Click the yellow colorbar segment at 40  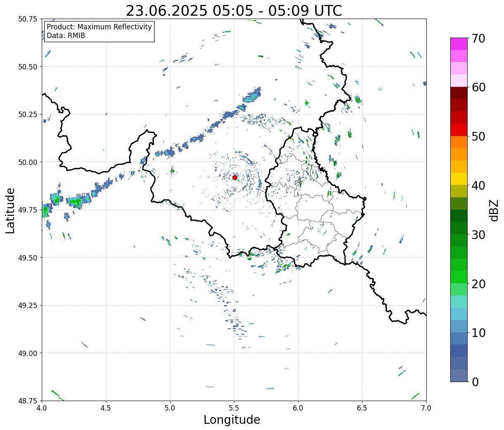(459, 179)
